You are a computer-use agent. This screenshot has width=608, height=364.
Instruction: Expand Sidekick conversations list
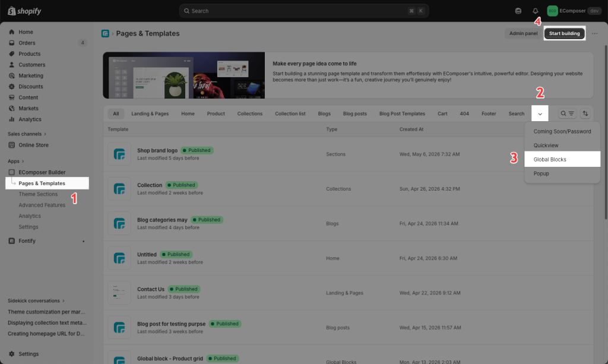(x=36, y=301)
